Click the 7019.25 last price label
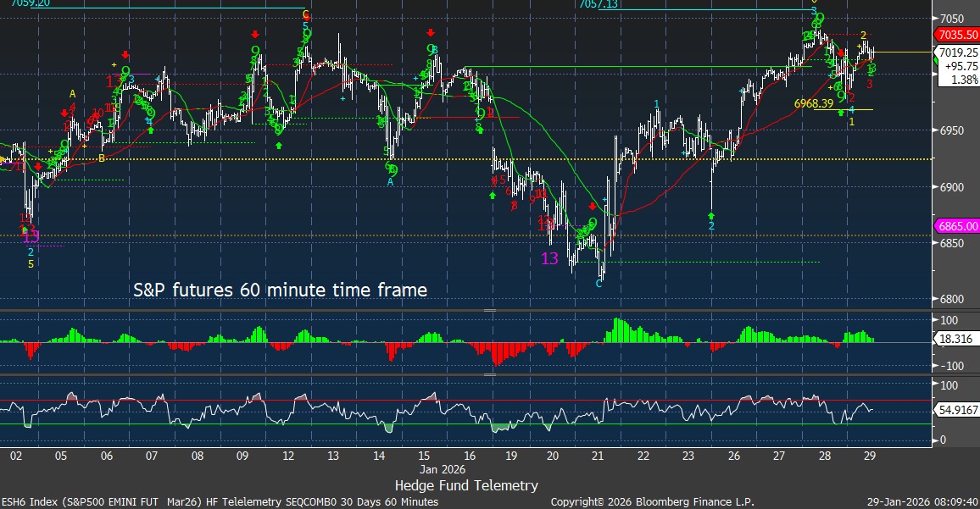 [x=955, y=52]
